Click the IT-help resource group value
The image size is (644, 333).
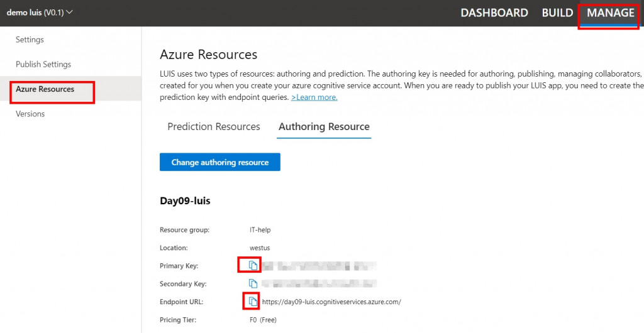point(260,230)
